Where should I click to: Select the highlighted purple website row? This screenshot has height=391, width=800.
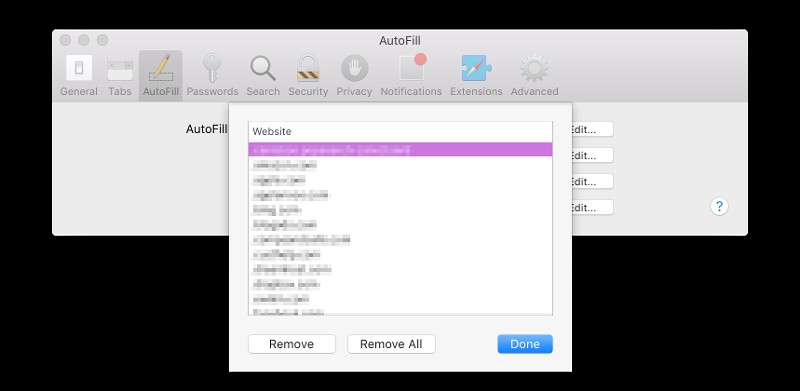401,150
